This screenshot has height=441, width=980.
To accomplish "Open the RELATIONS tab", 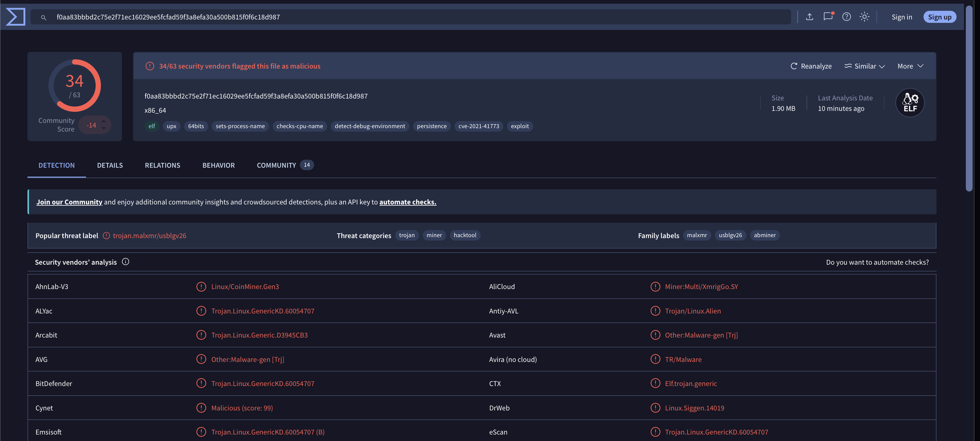I will point(162,165).
